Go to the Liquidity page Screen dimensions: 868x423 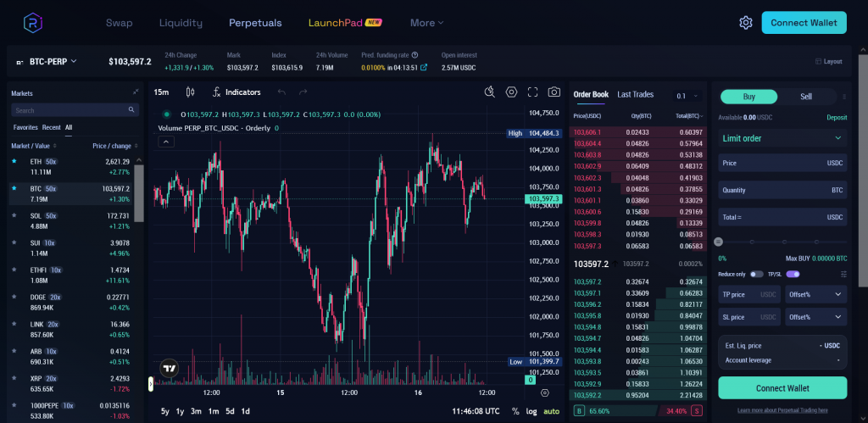point(181,23)
